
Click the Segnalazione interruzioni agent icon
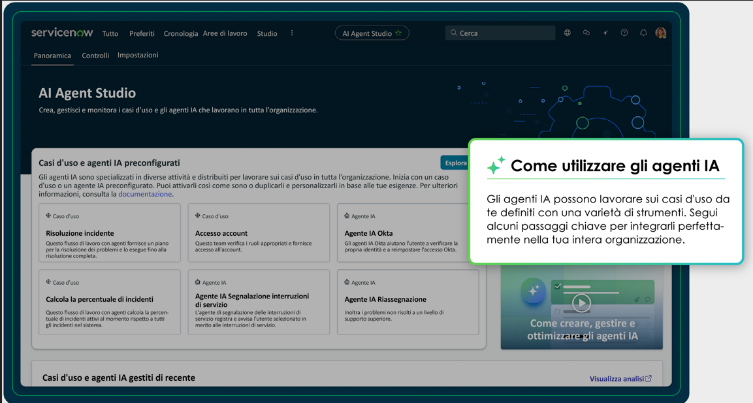point(197,282)
